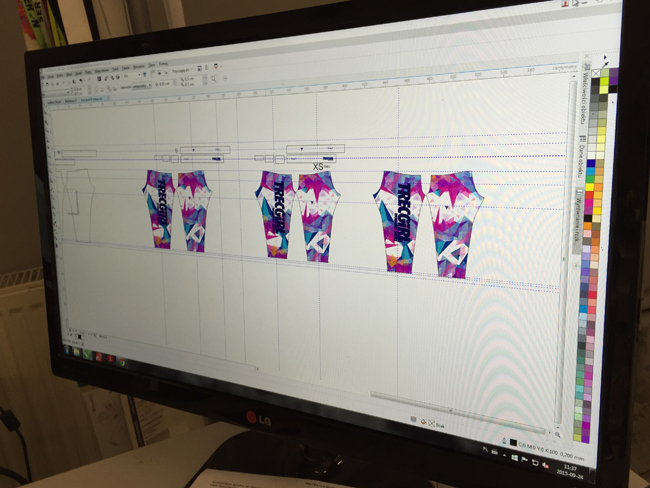
Task: Click the volume icon in the system tray
Action: pyautogui.click(x=545, y=465)
